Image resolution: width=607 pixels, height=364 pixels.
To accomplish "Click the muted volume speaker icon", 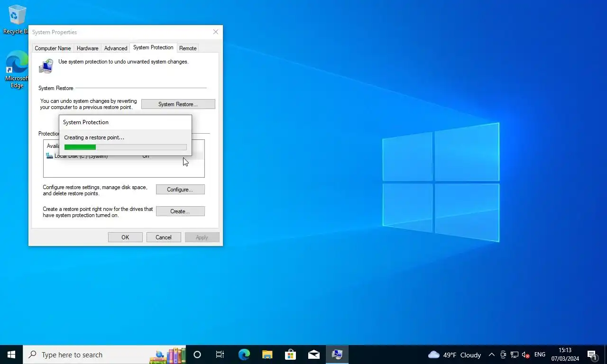I will pyautogui.click(x=525, y=355).
